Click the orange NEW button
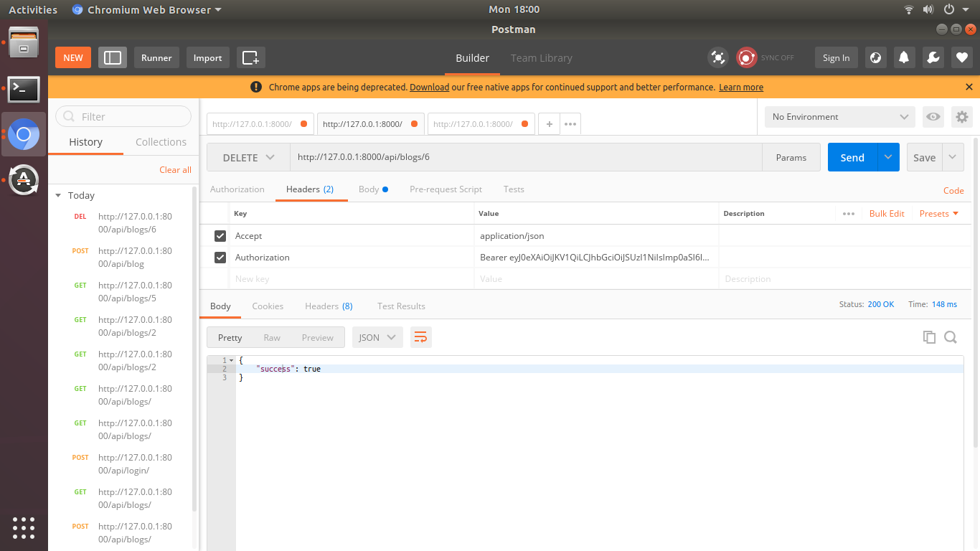 [x=73, y=58]
